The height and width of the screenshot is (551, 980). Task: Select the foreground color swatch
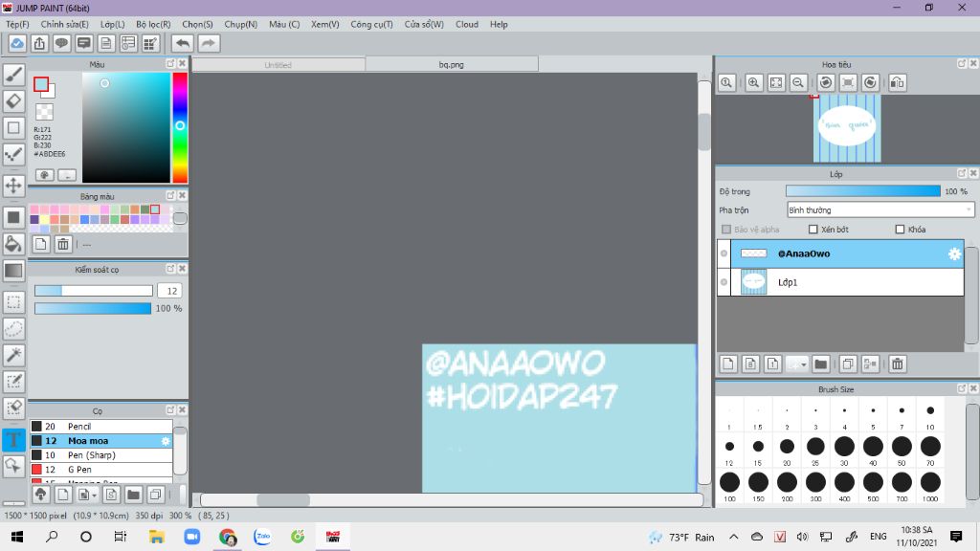pyautogui.click(x=41, y=84)
